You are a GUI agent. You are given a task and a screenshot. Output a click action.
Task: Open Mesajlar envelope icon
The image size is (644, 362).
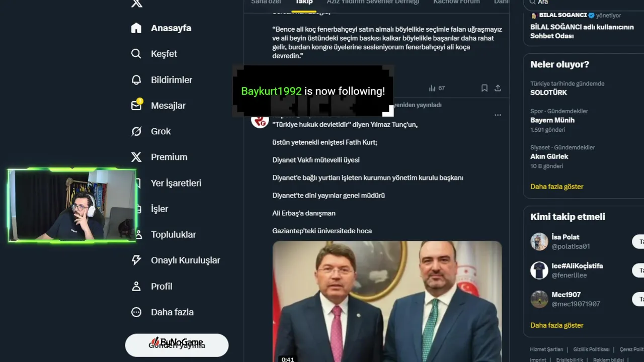pyautogui.click(x=136, y=106)
